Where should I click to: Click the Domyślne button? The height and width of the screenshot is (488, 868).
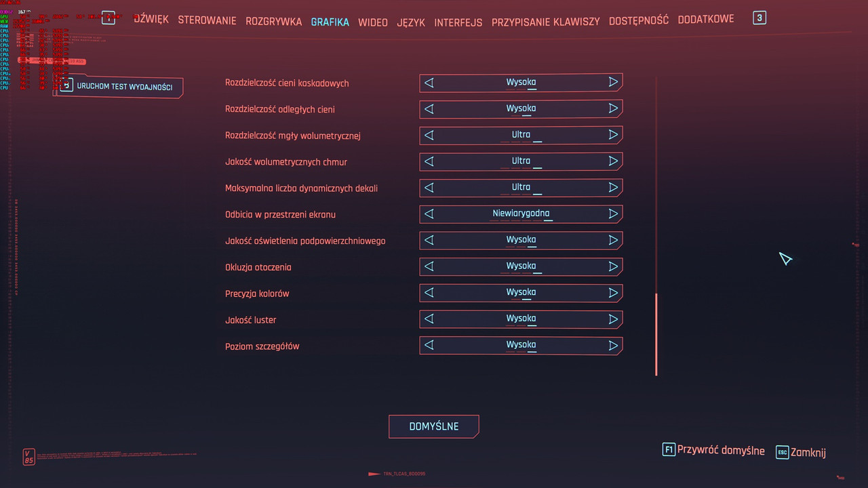coord(434,426)
